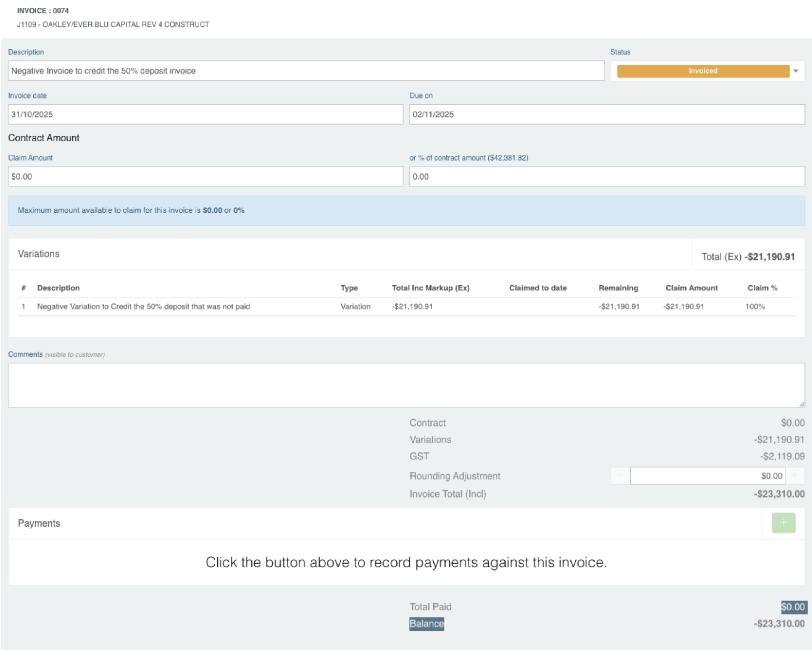Click the orange Invoiced status badge
Screen dimensions: 812x650
[x=703, y=71]
